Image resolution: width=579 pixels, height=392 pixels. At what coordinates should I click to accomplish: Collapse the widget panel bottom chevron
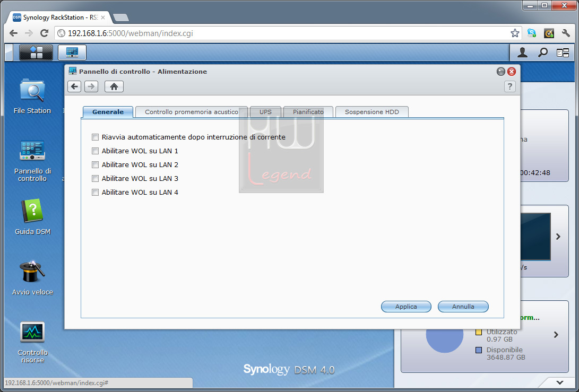pyautogui.click(x=560, y=382)
